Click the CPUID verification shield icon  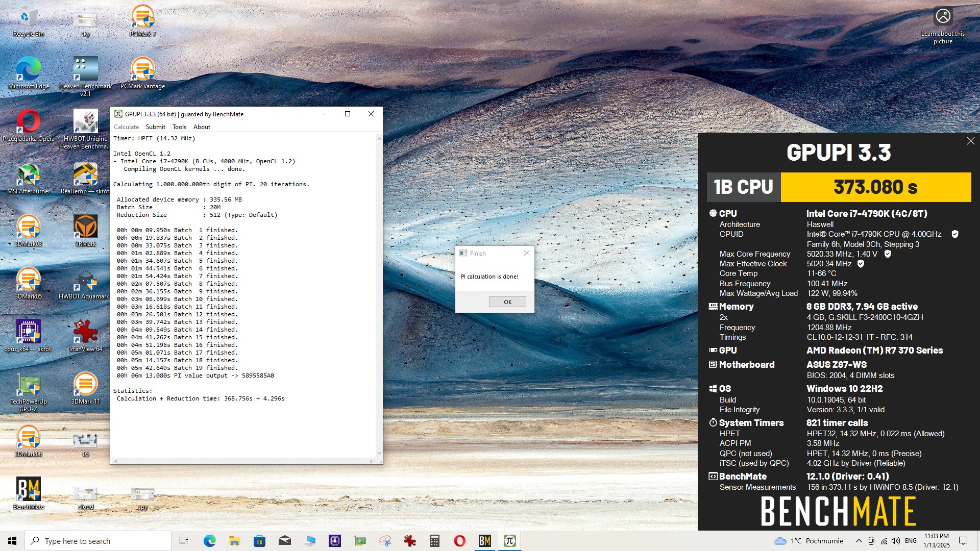[x=955, y=234]
